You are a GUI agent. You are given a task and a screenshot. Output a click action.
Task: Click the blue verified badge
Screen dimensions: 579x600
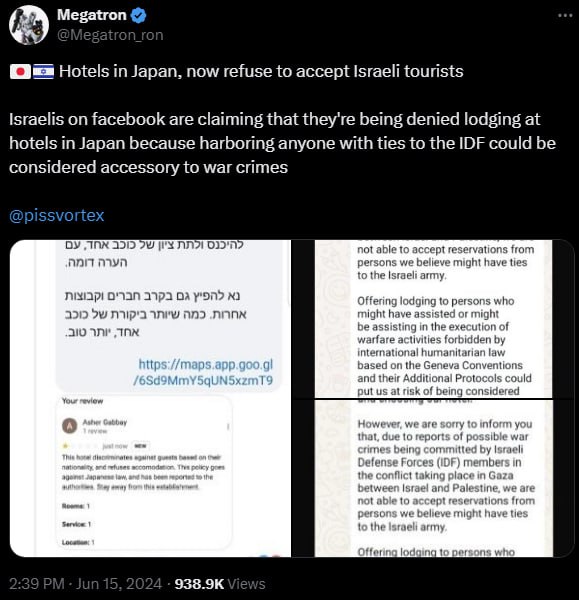[x=139, y=15]
